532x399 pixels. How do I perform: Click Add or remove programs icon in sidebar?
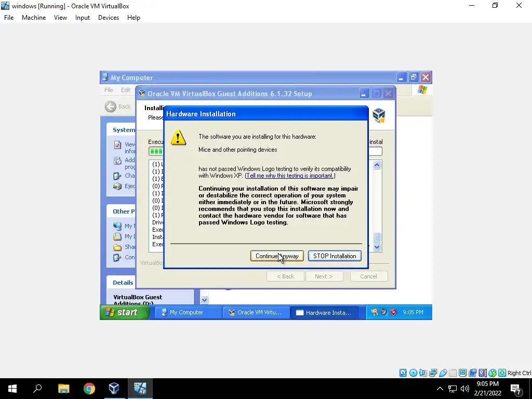point(117,161)
